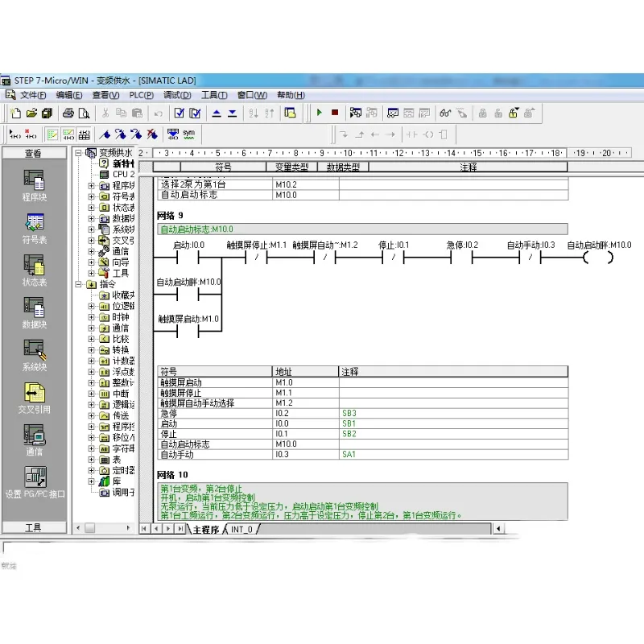Open 设置 PG/PC 接口 in view bar
This screenshot has height=644, width=644.
(35, 482)
